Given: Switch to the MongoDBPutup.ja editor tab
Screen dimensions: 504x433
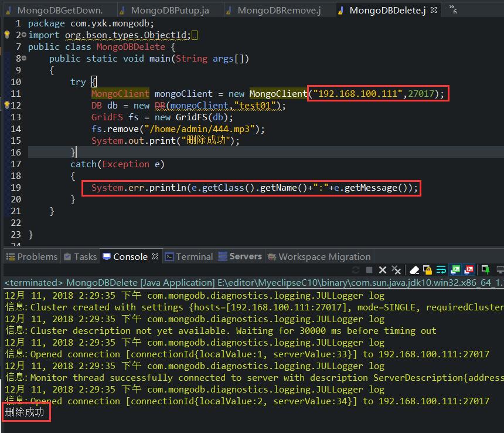Looking at the screenshot, I should tap(170, 11).
